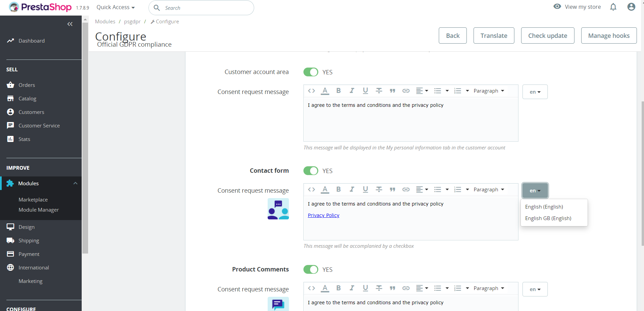Open the user profile avatar menu
The width and height of the screenshot is (644, 311).
pyautogui.click(x=631, y=7)
